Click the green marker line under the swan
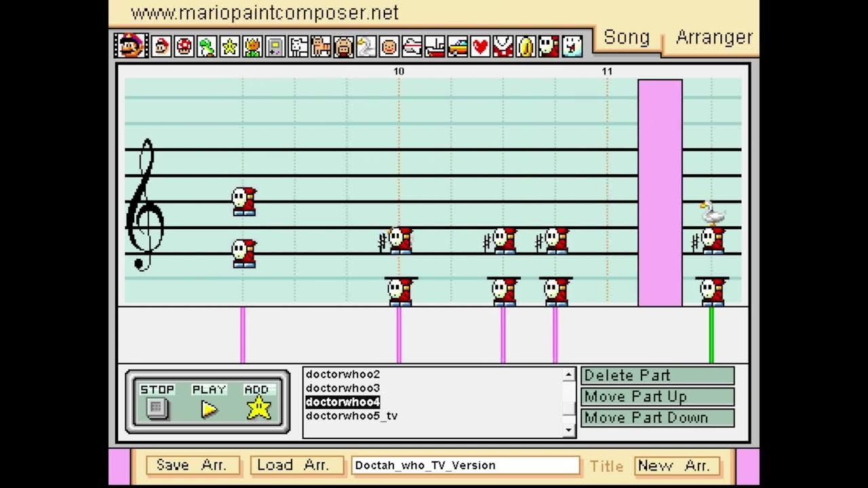The height and width of the screenshot is (488, 868). [711, 335]
